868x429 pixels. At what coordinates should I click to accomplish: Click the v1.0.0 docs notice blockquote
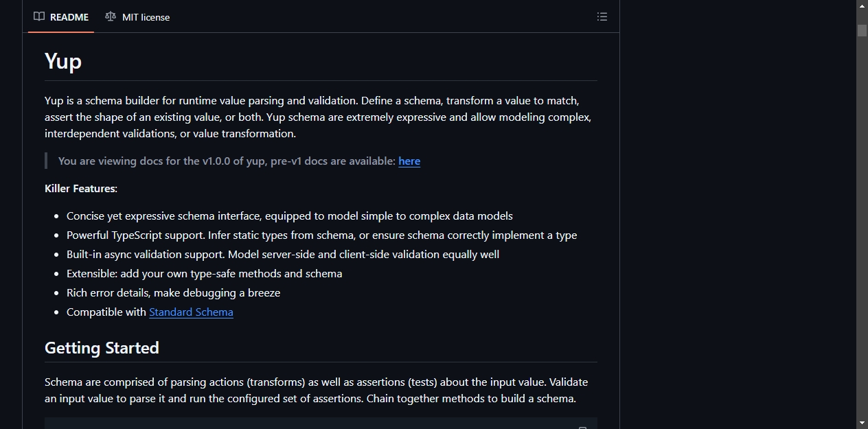321,161
